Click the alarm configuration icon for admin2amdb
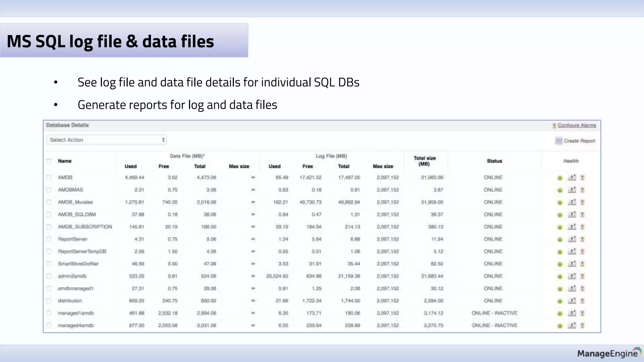644x362 pixels. click(582, 276)
